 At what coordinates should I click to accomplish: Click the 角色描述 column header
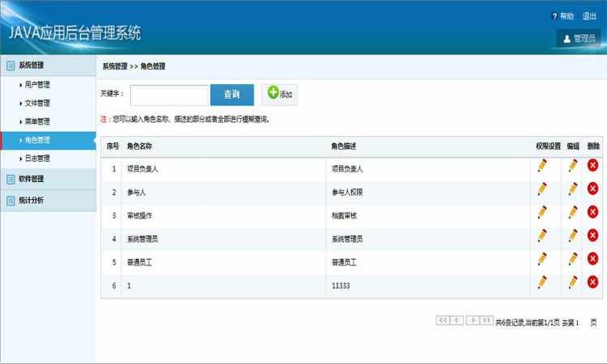pyautogui.click(x=343, y=146)
